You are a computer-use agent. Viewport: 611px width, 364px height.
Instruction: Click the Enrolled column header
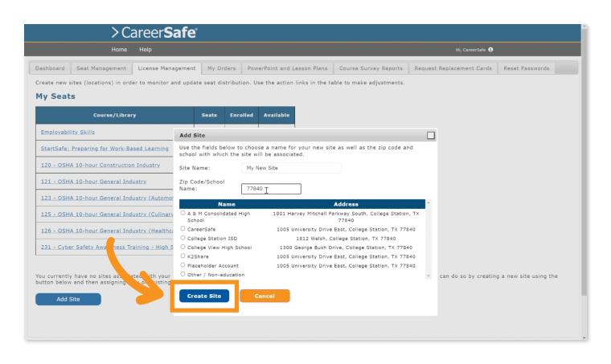click(242, 115)
